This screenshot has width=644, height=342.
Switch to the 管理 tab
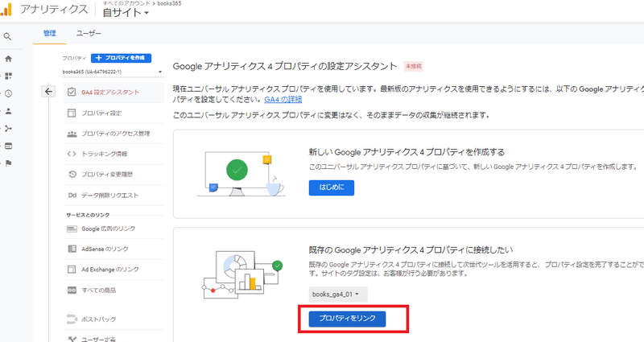(50, 33)
